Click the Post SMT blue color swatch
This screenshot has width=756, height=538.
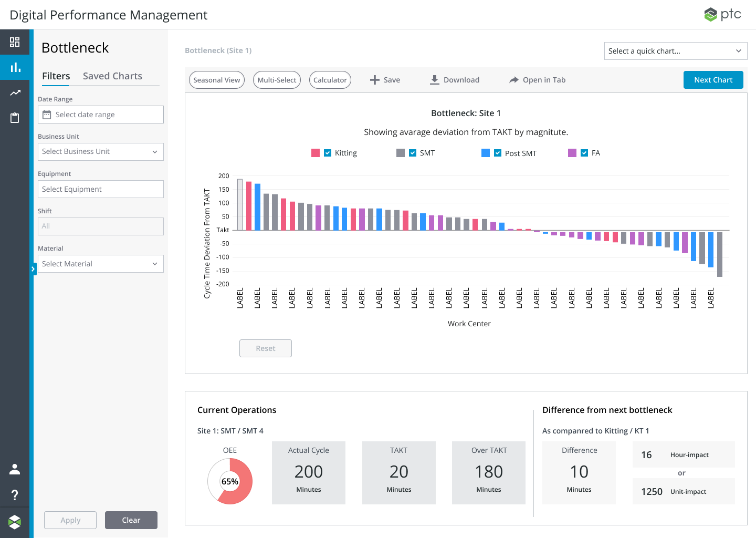486,153
